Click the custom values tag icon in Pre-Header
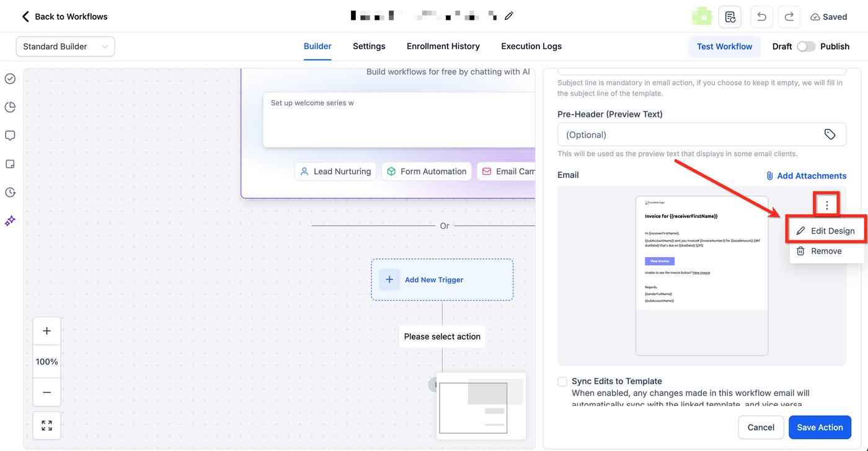Image resolution: width=868 pixels, height=451 pixels. click(830, 134)
